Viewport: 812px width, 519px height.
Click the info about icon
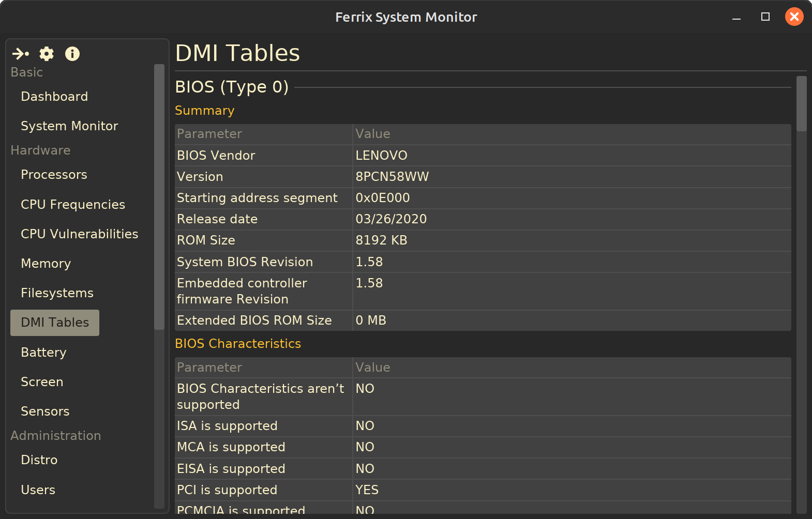pos(72,54)
